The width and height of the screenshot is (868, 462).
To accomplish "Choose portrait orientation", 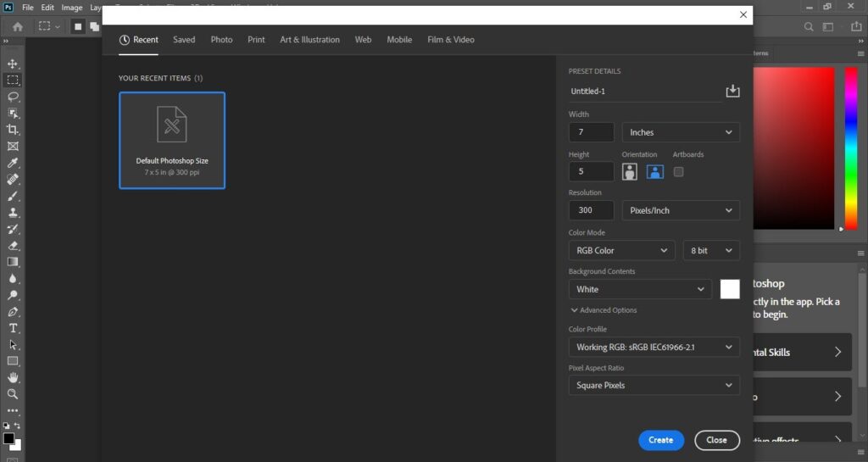I will 630,171.
